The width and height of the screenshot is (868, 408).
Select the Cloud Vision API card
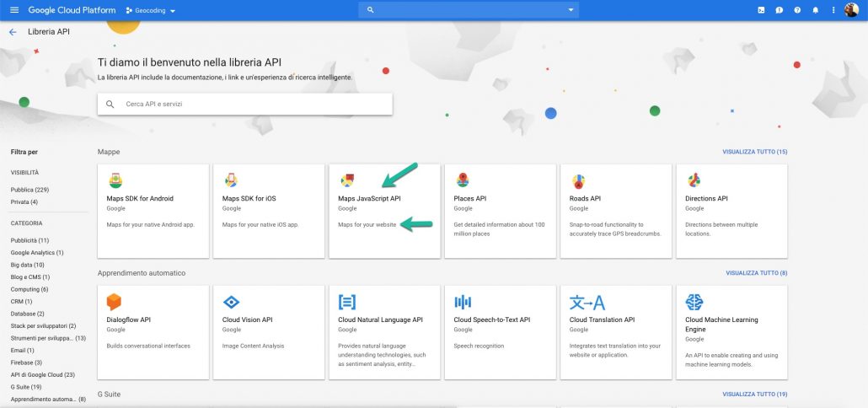tap(268, 332)
